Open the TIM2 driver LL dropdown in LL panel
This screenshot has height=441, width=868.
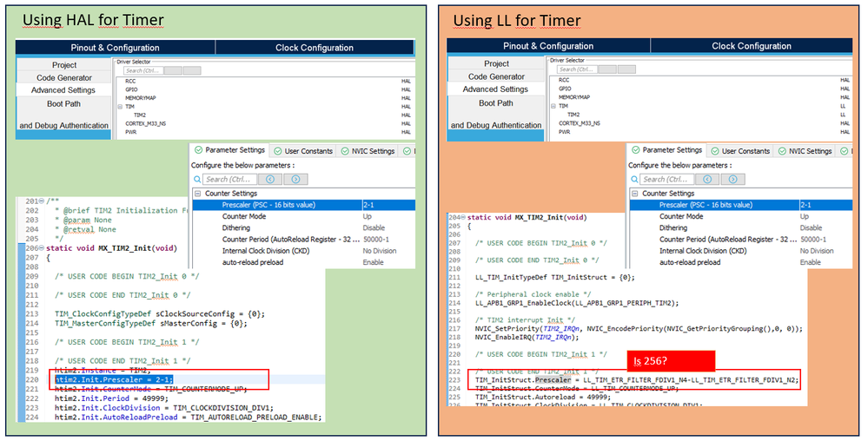click(x=843, y=115)
